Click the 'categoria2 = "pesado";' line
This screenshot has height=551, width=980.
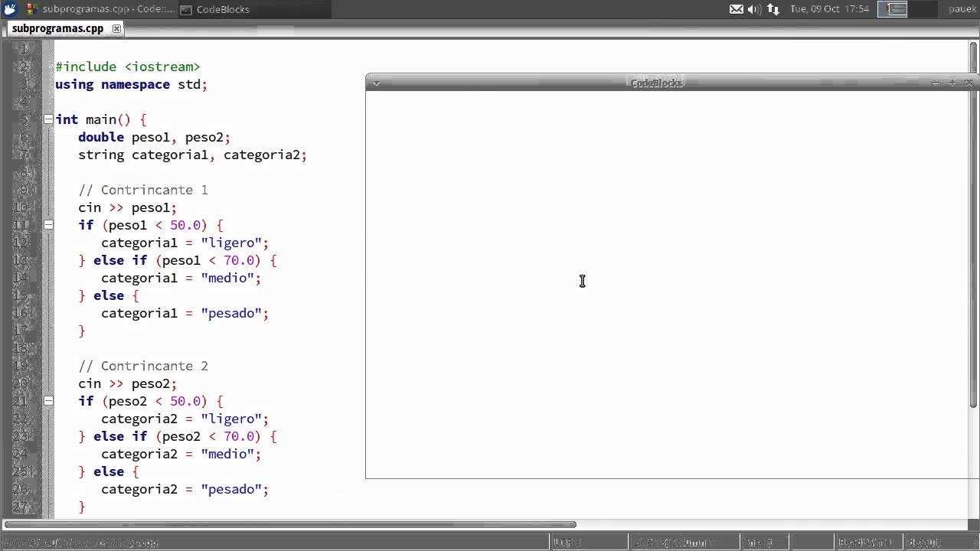185,489
